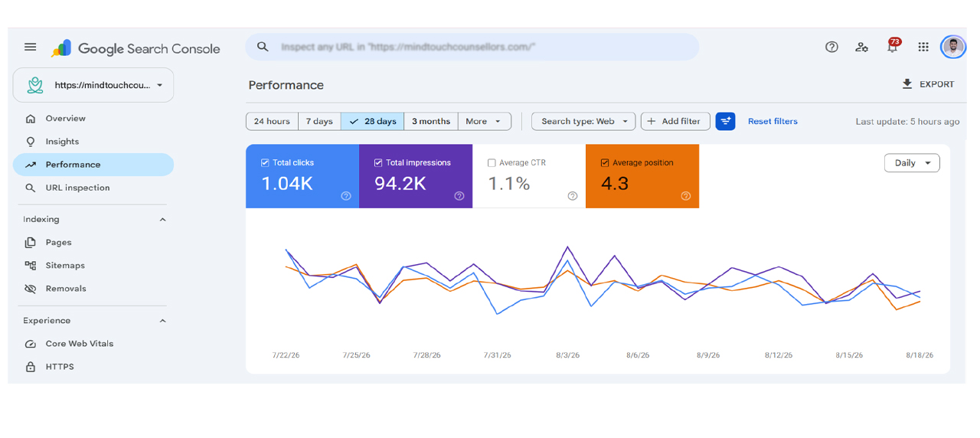Click the Sitemaps tree icon

point(31,266)
